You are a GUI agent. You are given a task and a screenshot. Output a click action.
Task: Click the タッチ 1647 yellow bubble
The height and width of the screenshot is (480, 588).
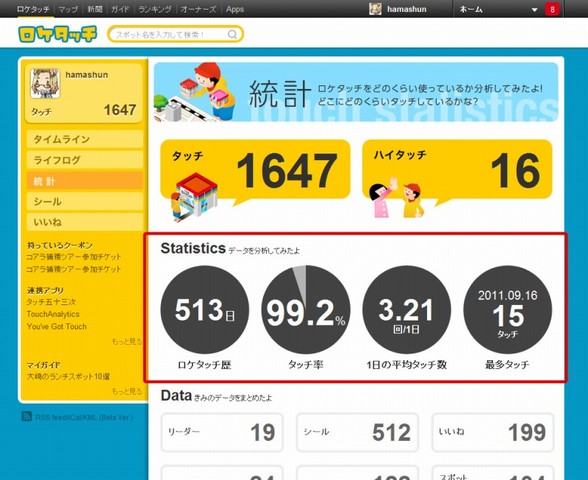point(255,170)
